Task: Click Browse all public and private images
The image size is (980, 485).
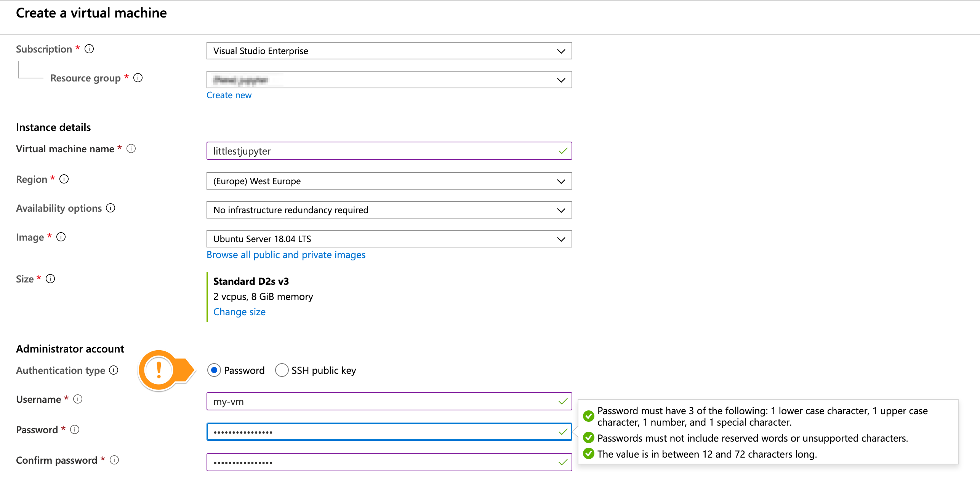Action: (x=286, y=255)
